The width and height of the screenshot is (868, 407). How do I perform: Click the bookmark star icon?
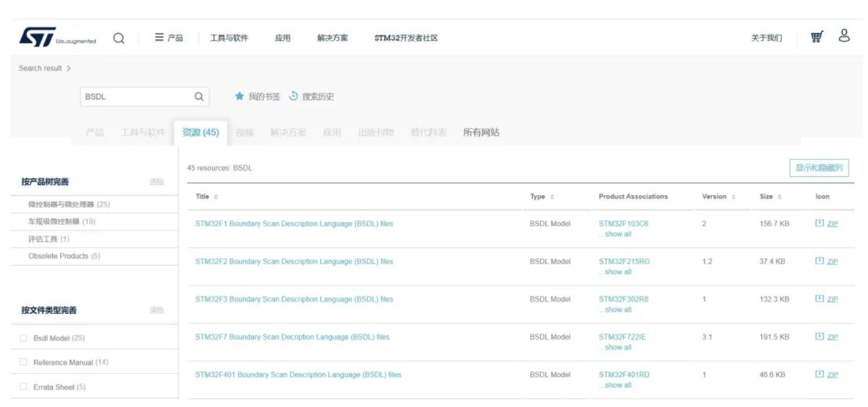tap(240, 96)
